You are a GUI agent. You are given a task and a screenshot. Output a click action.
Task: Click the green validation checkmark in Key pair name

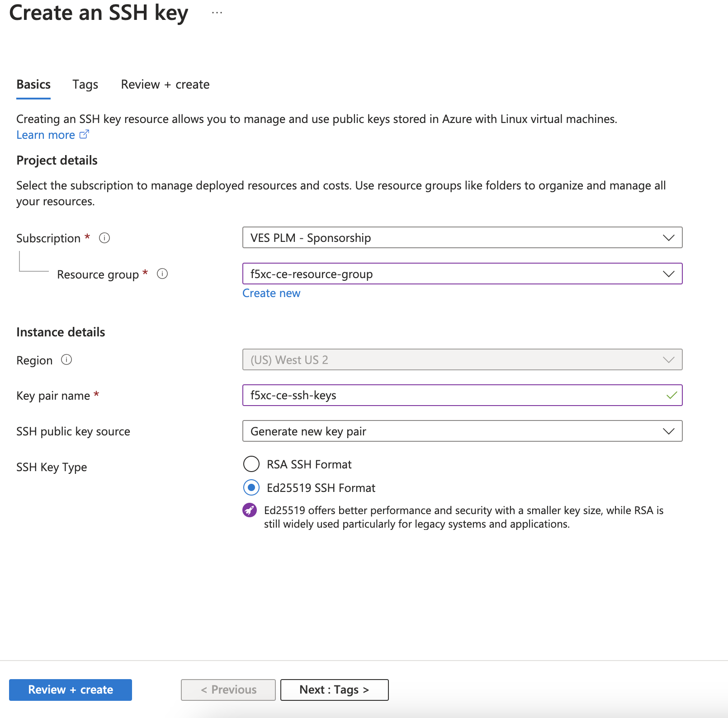(x=671, y=395)
